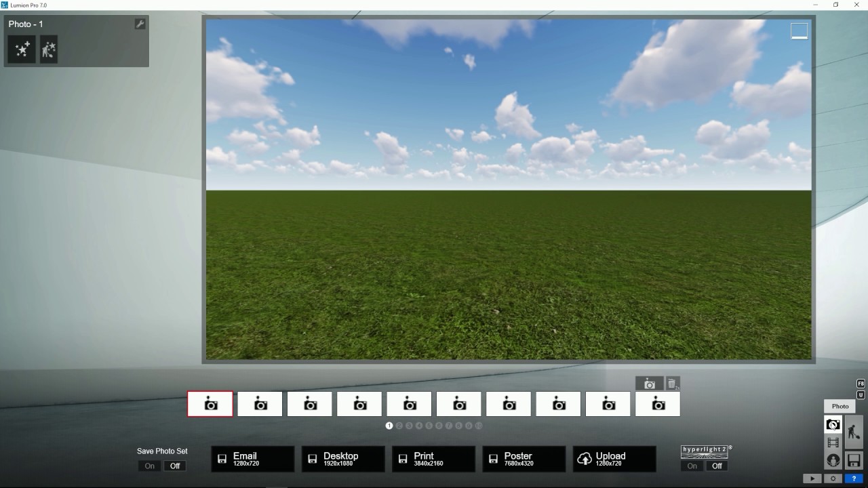The height and width of the screenshot is (488, 868).
Task: Click the U key indicator
Action: (x=861, y=394)
